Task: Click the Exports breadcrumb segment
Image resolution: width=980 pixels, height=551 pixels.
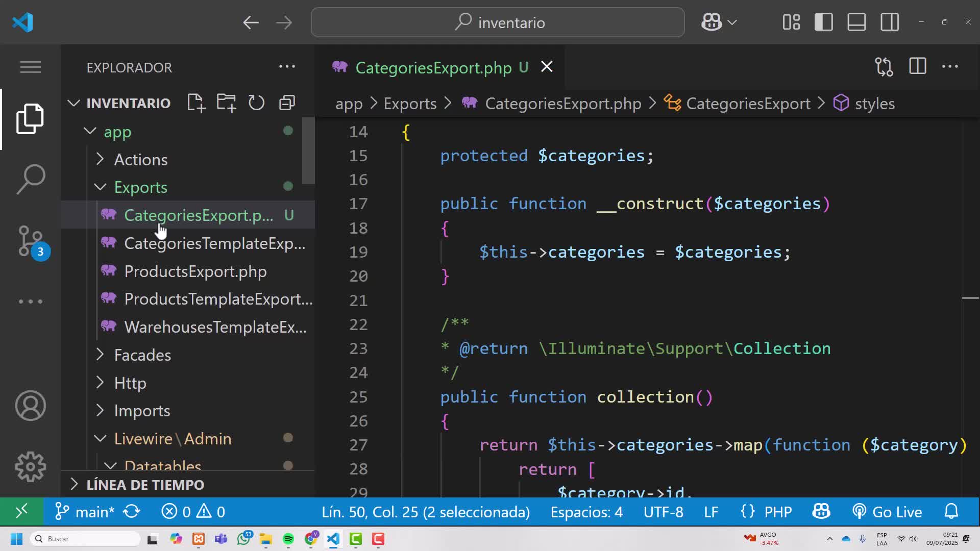Action: [x=410, y=104]
